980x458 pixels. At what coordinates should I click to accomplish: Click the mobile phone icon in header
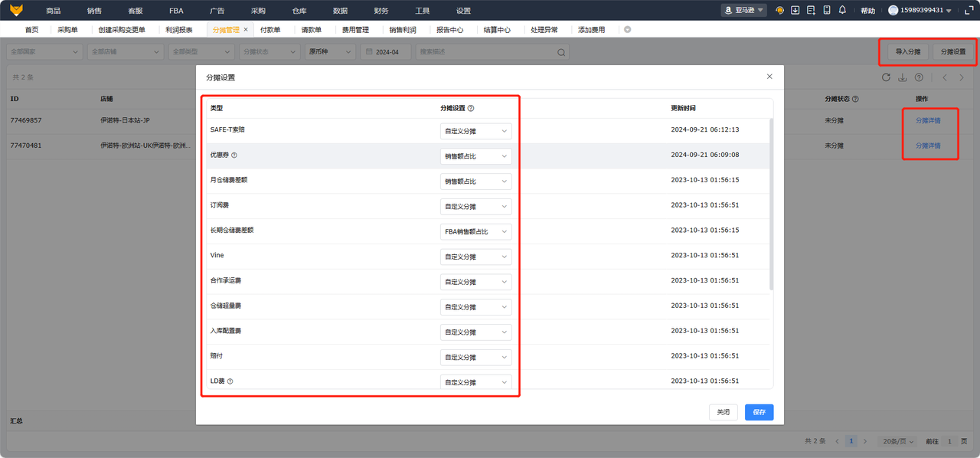point(827,11)
